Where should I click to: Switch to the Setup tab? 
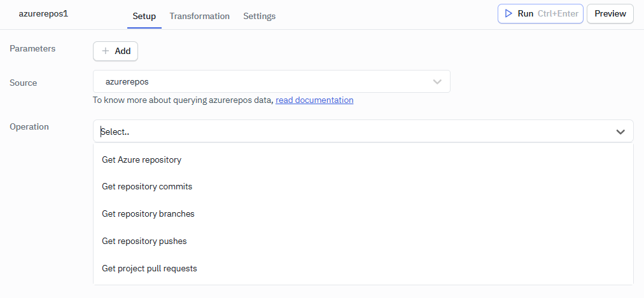point(144,17)
